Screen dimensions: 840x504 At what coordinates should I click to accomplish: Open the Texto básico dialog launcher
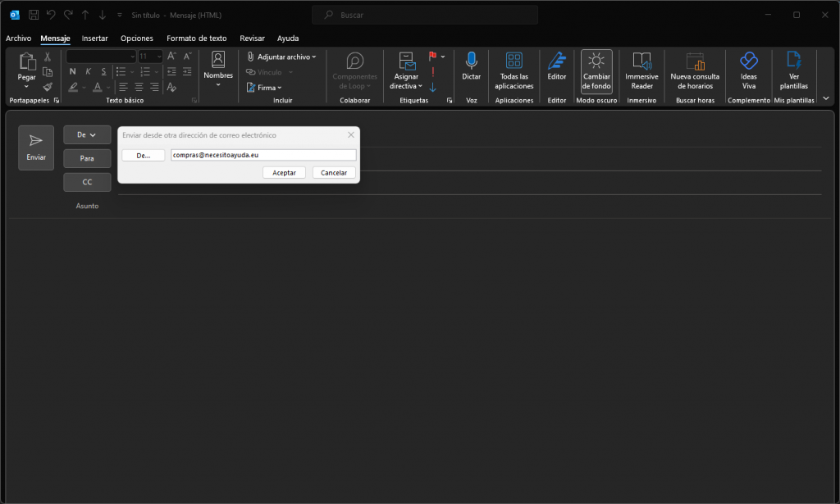[x=194, y=100]
